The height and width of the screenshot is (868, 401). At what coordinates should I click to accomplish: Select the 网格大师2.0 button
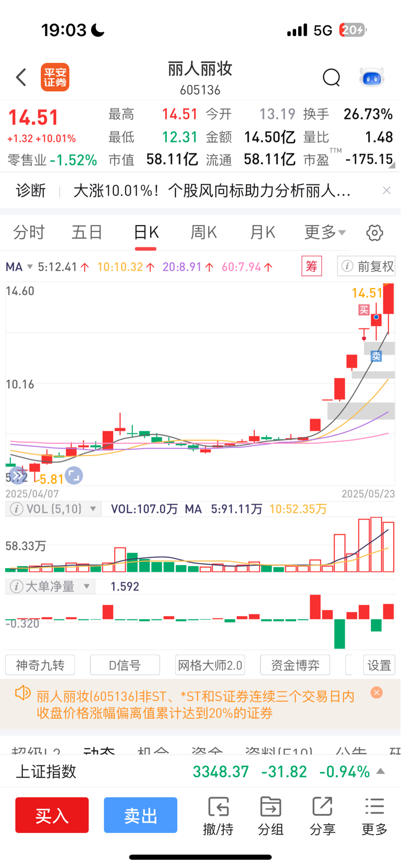[x=210, y=665]
